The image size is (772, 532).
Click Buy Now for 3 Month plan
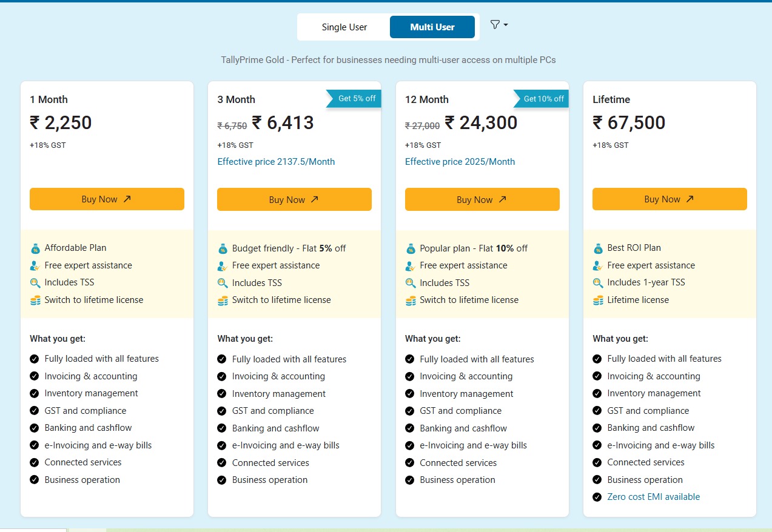pyautogui.click(x=294, y=200)
